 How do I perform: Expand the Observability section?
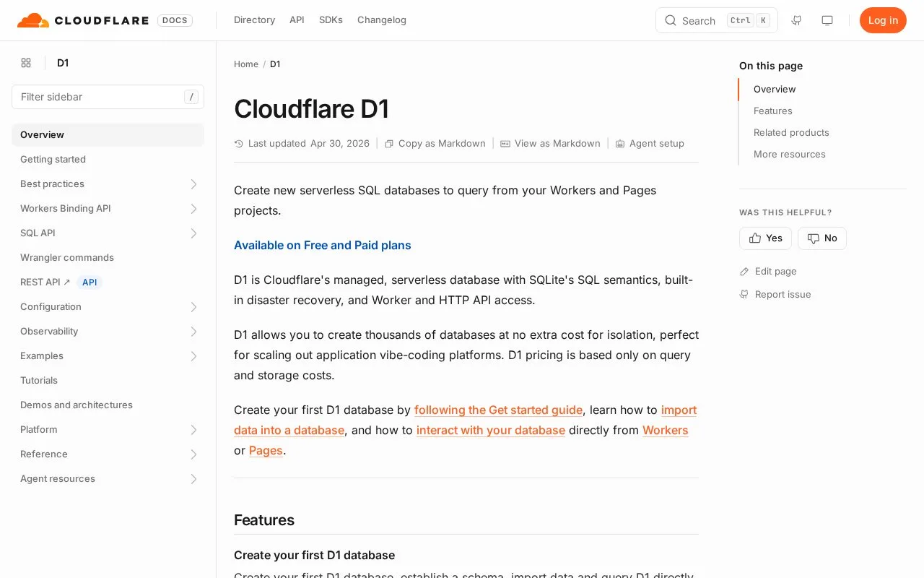pyautogui.click(x=193, y=332)
